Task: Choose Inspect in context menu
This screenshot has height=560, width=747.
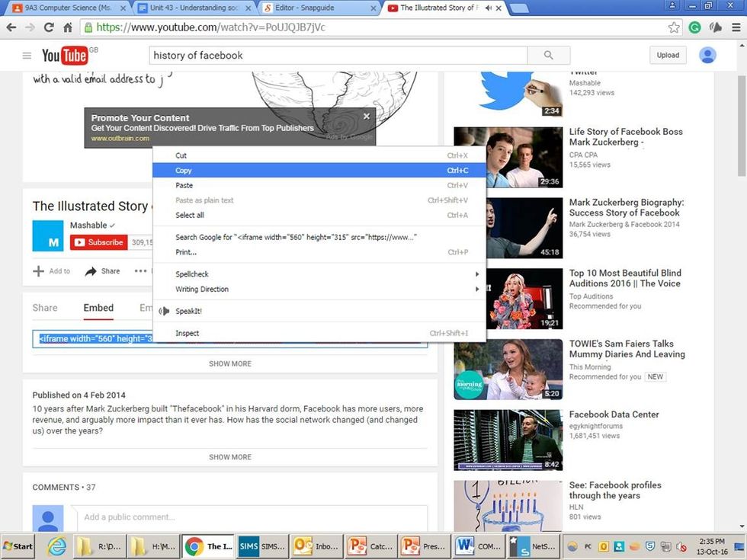Action: [319, 334]
